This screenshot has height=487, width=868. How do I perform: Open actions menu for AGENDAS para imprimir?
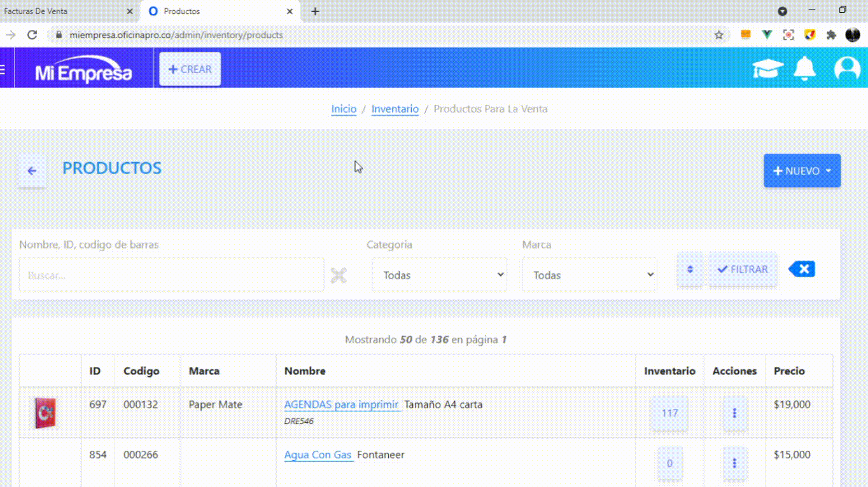[734, 413]
